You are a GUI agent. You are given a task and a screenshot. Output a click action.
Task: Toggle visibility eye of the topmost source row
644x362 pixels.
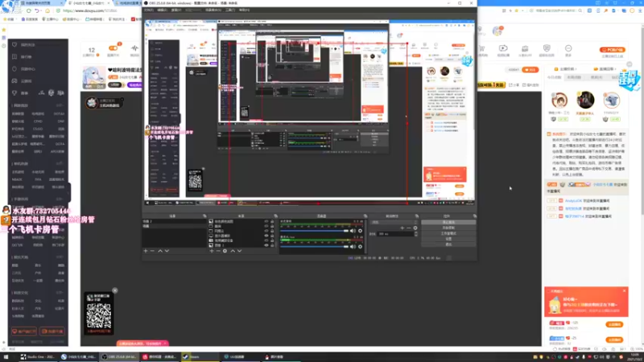[266, 221]
